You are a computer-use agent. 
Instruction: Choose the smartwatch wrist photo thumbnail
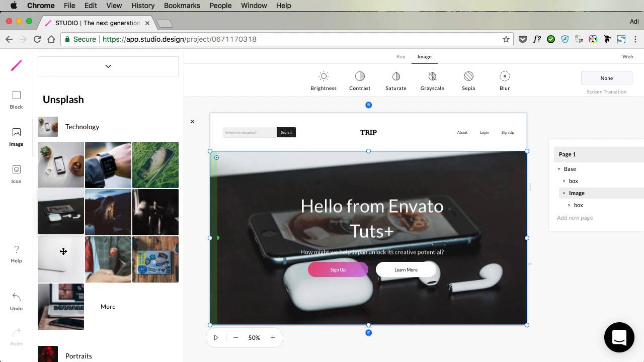(x=108, y=165)
